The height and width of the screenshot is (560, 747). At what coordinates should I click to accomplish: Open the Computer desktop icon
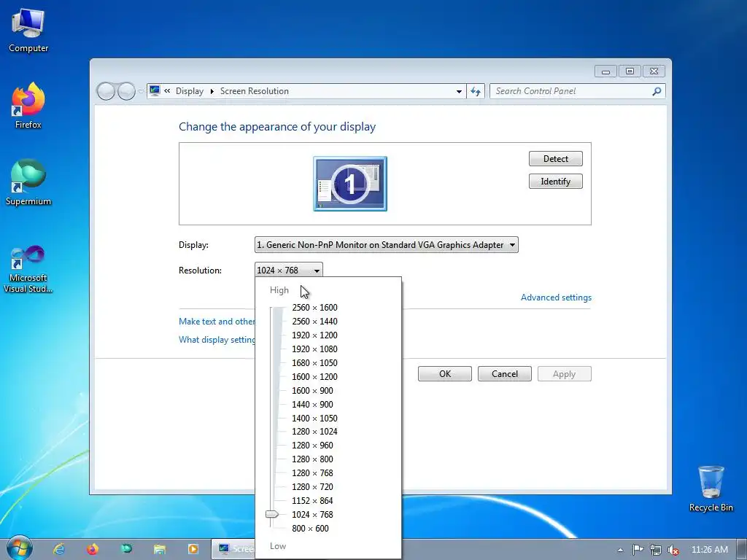(x=28, y=31)
